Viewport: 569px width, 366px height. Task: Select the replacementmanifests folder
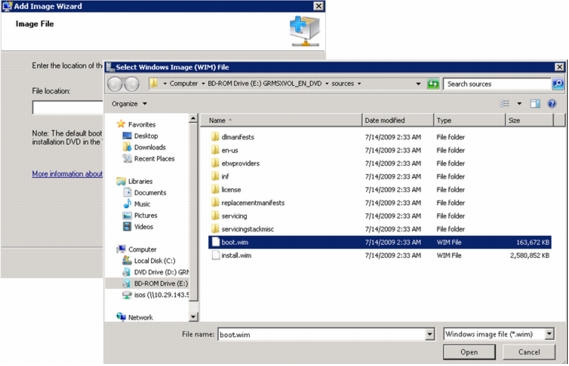(247, 203)
